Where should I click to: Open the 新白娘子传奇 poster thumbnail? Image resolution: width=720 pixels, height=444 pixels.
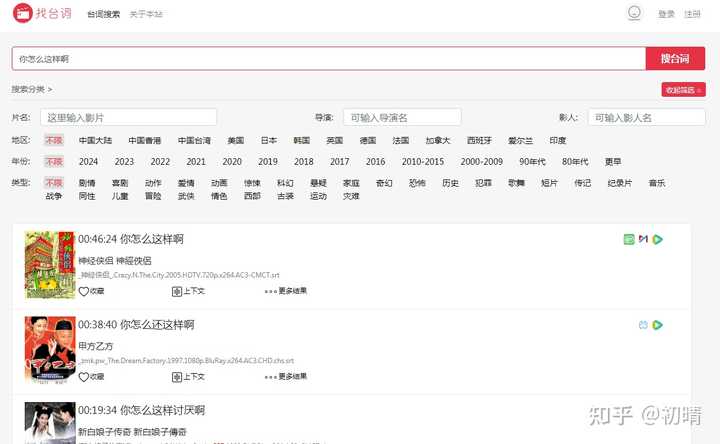(x=50, y=423)
